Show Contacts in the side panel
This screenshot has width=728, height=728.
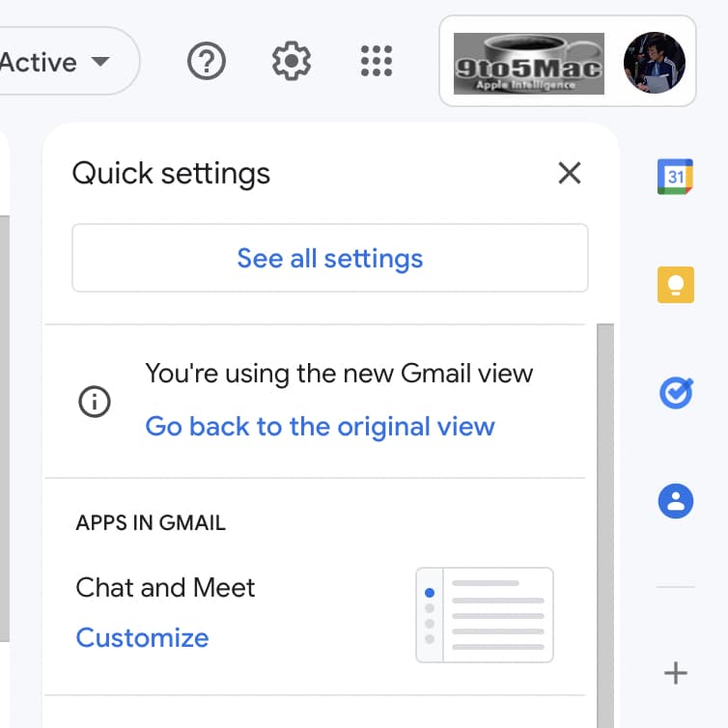point(675,501)
